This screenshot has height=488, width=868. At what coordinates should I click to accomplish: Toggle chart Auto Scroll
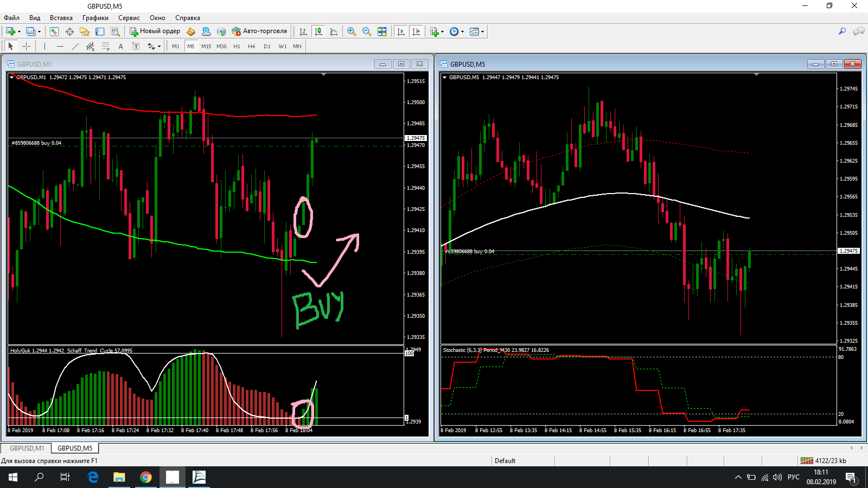[x=401, y=31]
